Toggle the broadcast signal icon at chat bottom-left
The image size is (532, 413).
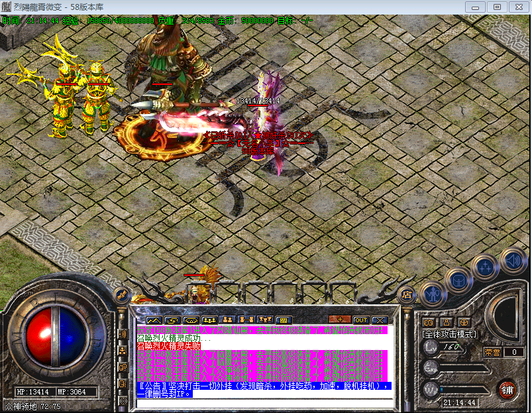coord(123,401)
